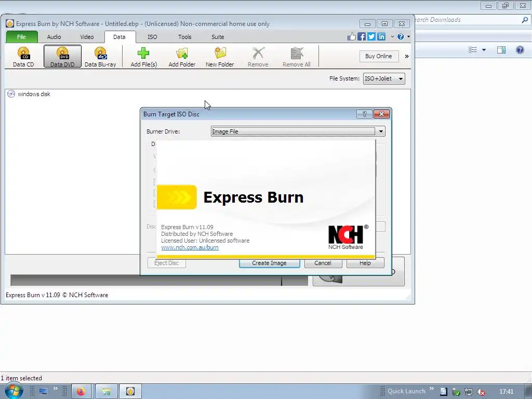Open the help menu dropdown arrow
This screenshot has height=399, width=532.
pyautogui.click(x=408, y=37)
